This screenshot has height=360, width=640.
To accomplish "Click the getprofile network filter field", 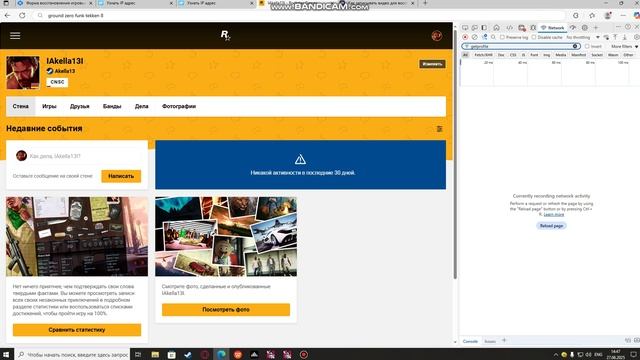I will (x=521, y=46).
